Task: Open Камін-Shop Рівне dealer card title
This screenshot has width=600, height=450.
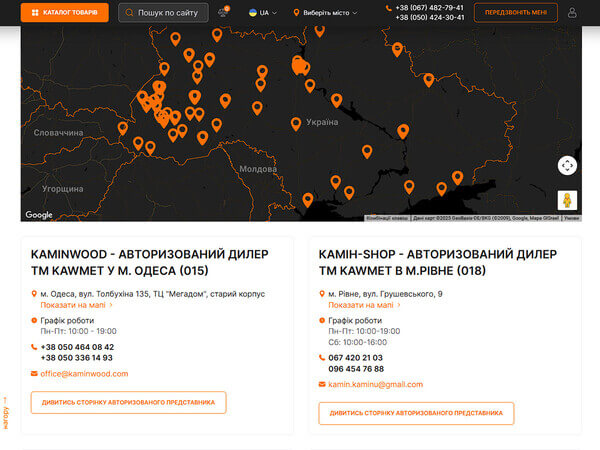Action: (x=438, y=262)
